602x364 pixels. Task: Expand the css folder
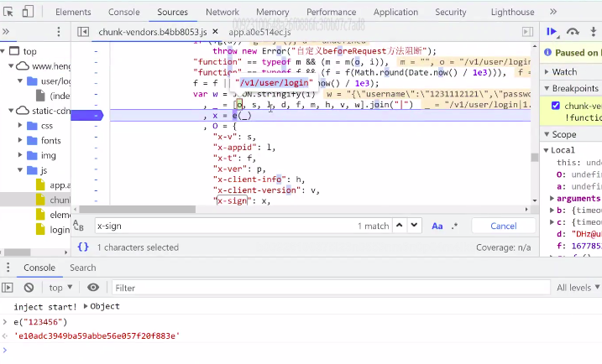[20, 126]
